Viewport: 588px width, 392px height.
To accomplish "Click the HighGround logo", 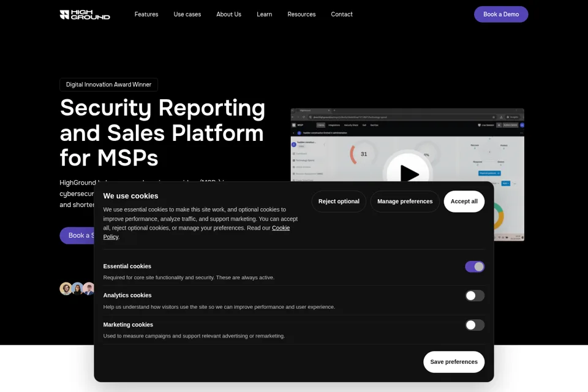I will click(85, 15).
